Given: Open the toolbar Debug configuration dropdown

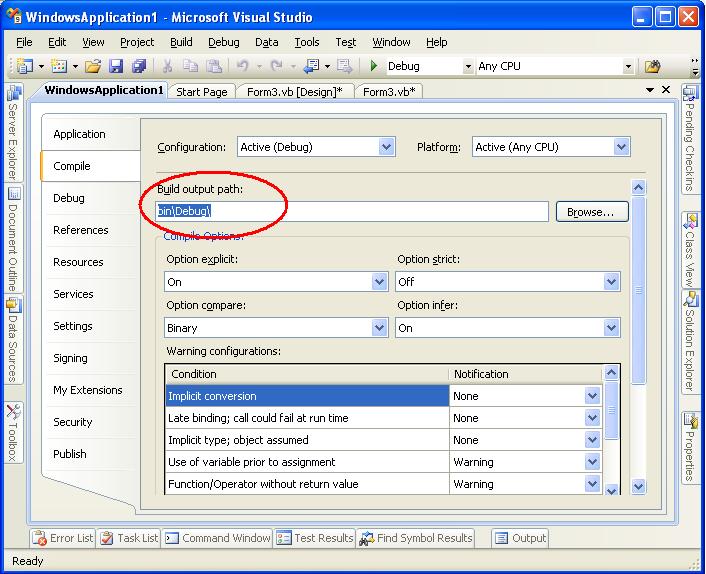Looking at the screenshot, I should (468, 67).
